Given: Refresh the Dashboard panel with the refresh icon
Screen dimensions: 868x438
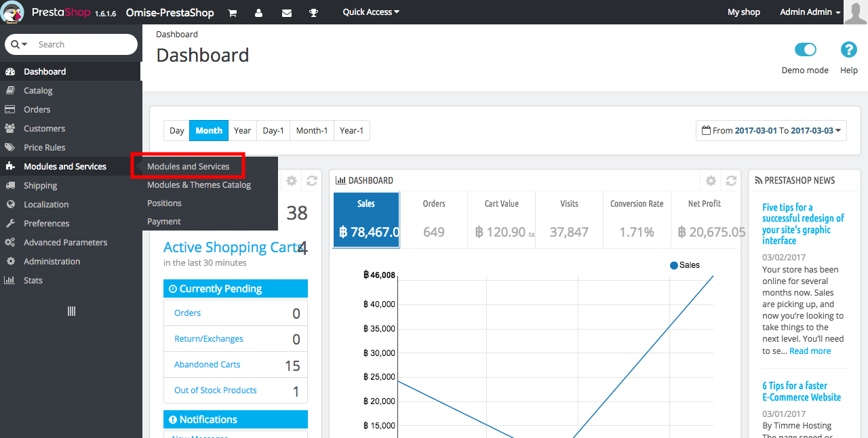Looking at the screenshot, I should (x=731, y=180).
